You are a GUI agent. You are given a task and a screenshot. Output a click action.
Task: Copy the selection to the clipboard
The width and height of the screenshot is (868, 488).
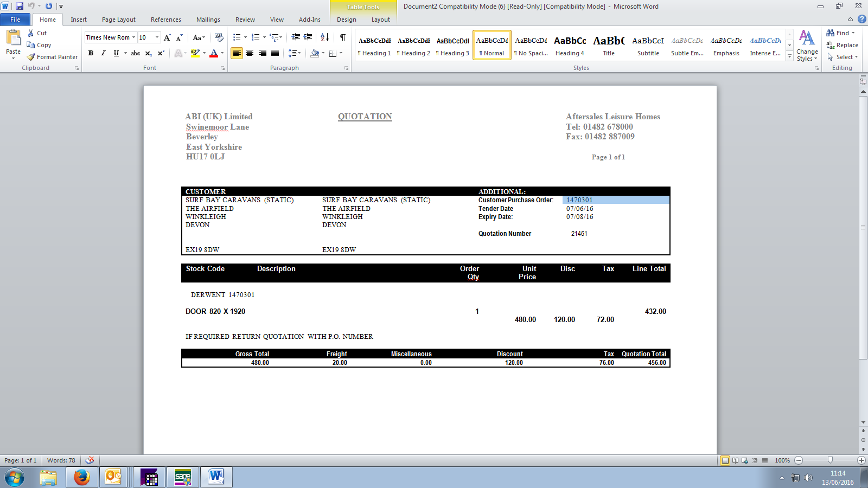(x=39, y=45)
